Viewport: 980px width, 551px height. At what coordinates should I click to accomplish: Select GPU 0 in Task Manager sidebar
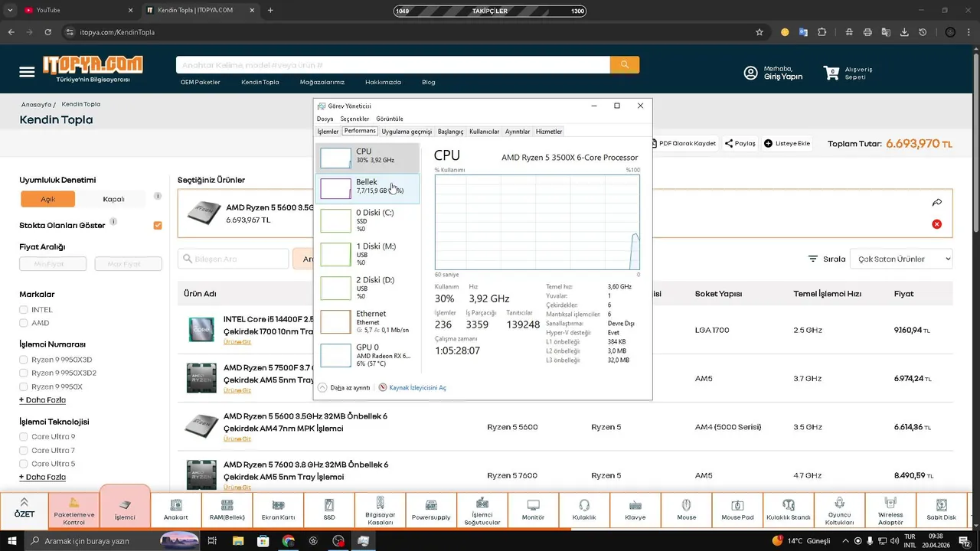click(367, 355)
